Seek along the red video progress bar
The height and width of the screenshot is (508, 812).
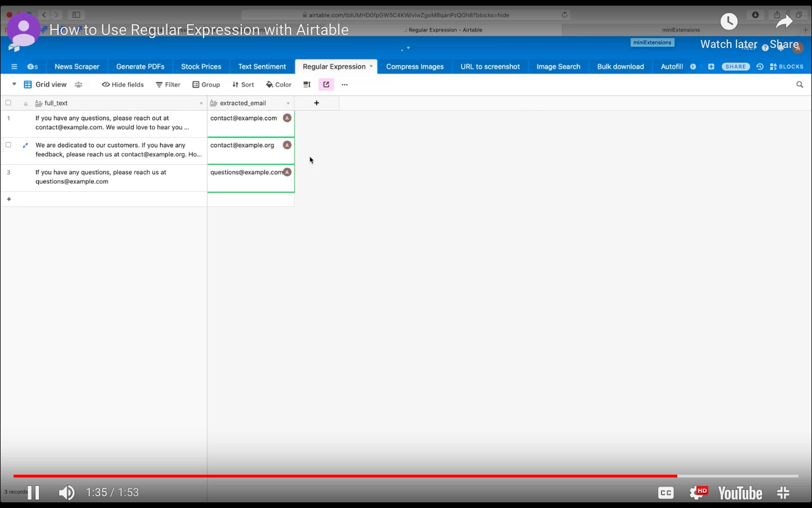click(x=406, y=476)
